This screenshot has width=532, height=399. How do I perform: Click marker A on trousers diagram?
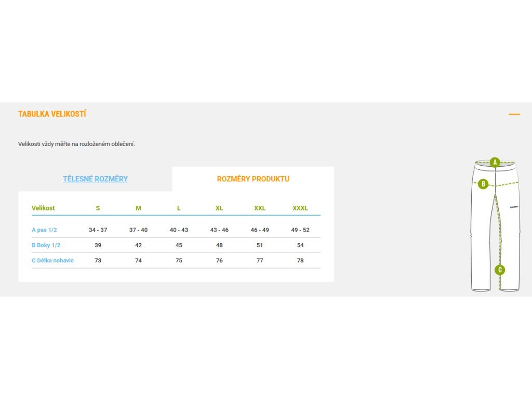tap(495, 163)
